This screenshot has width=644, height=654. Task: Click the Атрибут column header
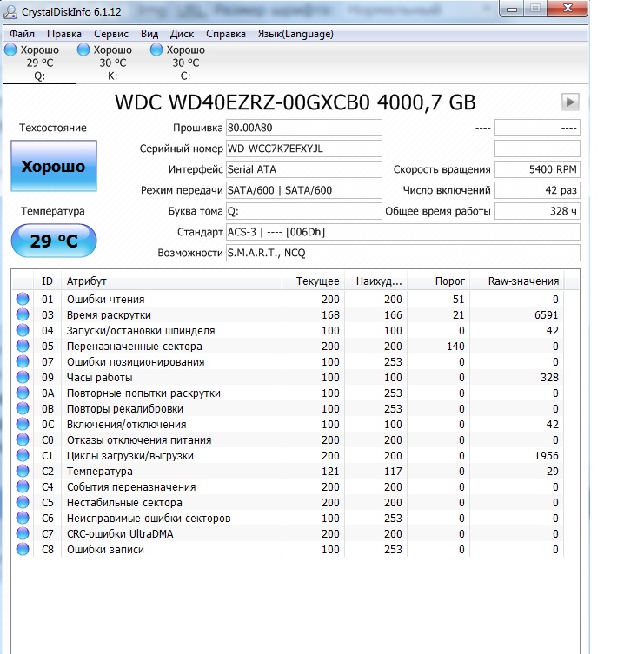click(171, 281)
